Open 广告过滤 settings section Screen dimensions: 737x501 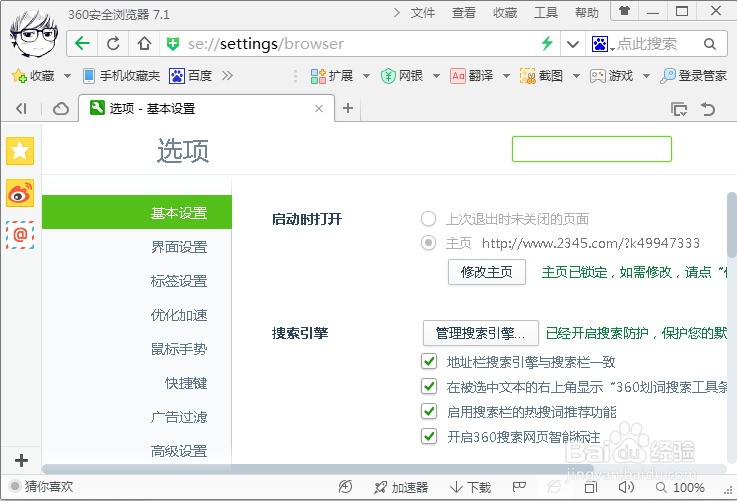point(179,417)
